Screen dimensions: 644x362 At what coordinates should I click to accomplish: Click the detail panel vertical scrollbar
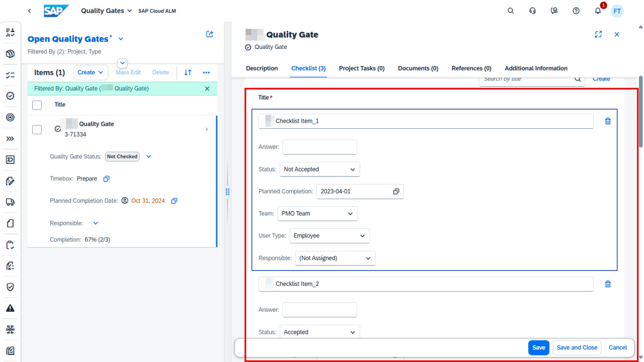point(641,112)
